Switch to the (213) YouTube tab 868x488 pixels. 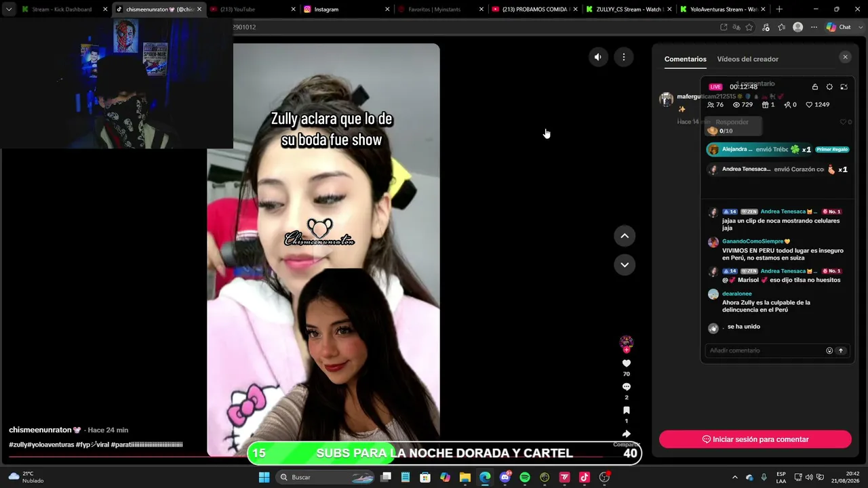[x=251, y=9]
